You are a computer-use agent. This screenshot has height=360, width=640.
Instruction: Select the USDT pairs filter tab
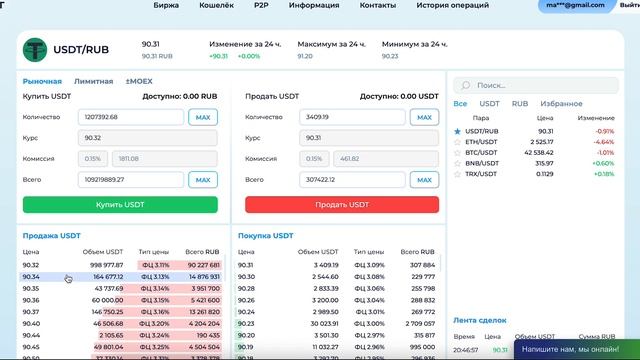[x=489, y=104]
